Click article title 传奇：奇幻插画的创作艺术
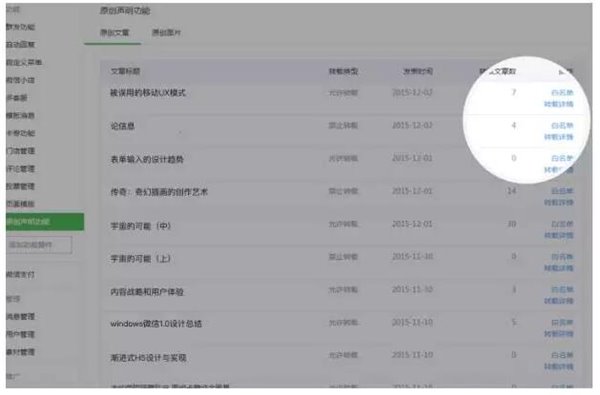 point(159,192)
